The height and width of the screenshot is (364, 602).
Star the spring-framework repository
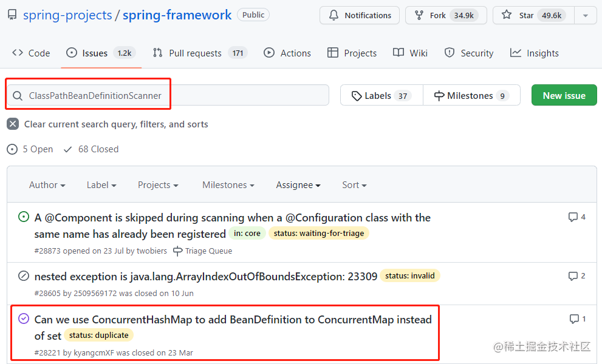[534, 15]
